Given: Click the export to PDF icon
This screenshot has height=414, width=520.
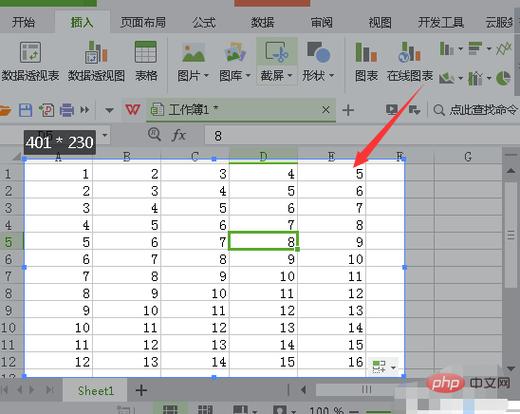Looking at the screenshot, I should point(46,110).
